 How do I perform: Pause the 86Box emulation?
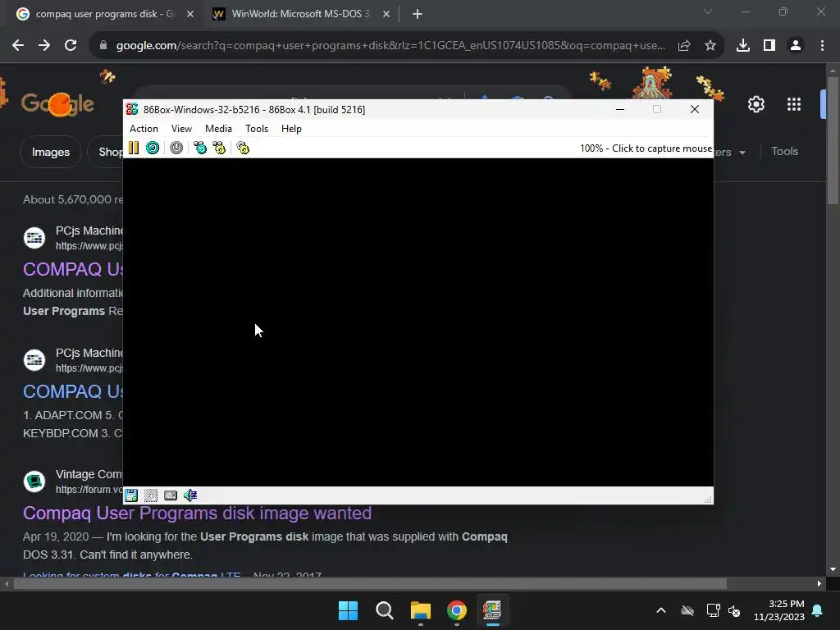point(134,148)
